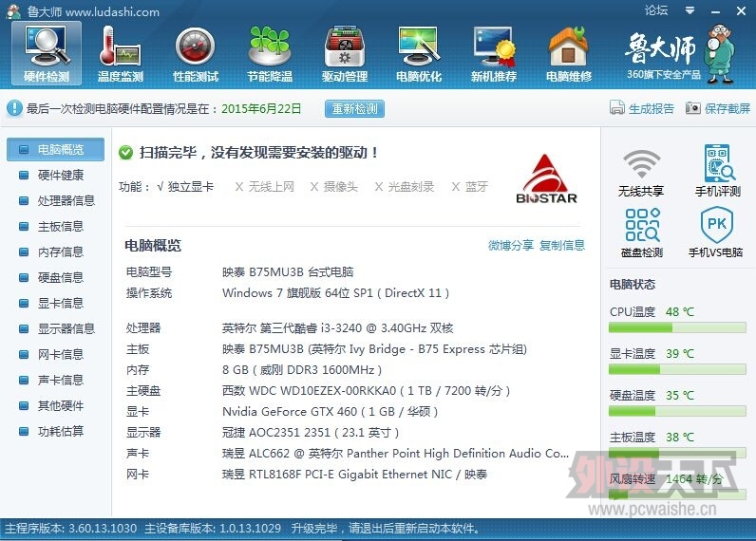
Task: Click the RTL8168F network card value
Action: coord(354,474)
